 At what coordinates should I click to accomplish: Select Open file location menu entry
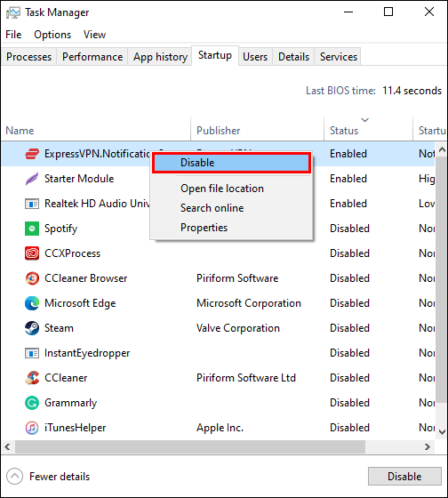pyautogui.click(x=222, y=189)
